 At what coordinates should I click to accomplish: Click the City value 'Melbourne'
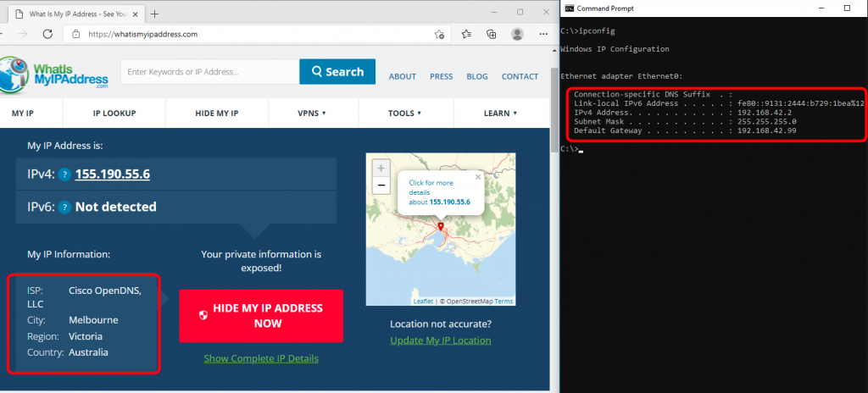click(93, 320)
